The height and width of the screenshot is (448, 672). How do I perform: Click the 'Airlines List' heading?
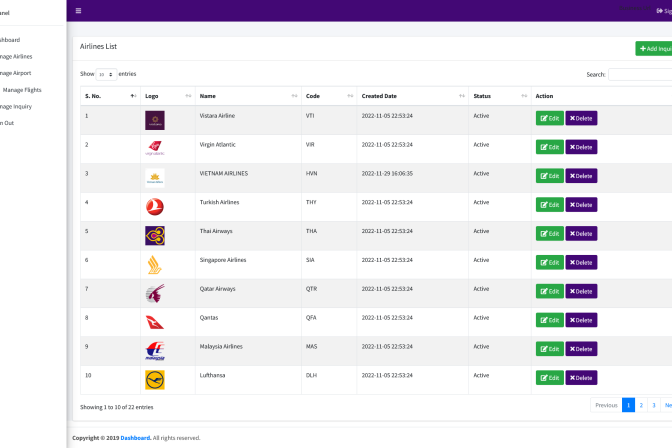pyautogui.click(x=98, y=46)
